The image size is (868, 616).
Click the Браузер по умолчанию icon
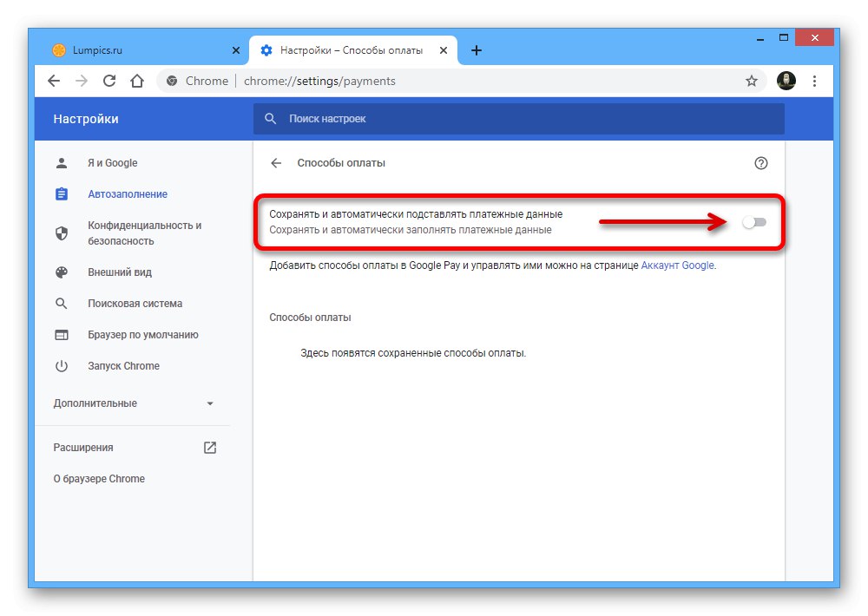click(x=61, y=334)
